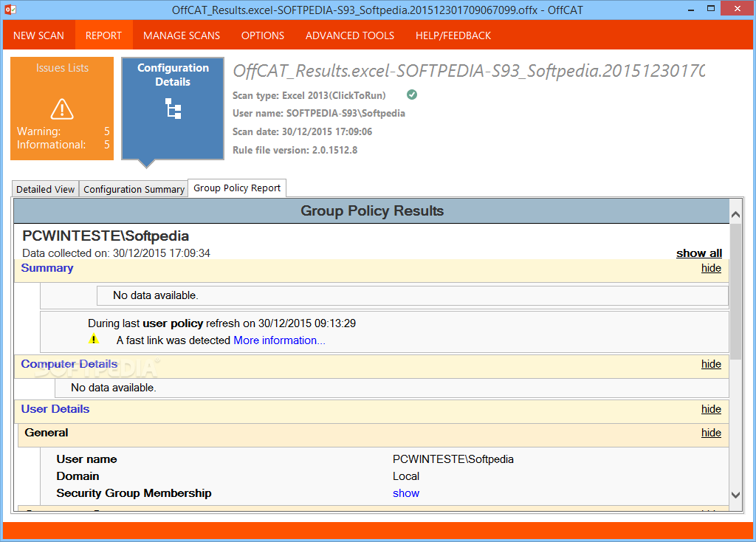The height and width of the screenshot is (542, 756).
Task: Open the OPTIONS menu
Action: coord(263,35)
